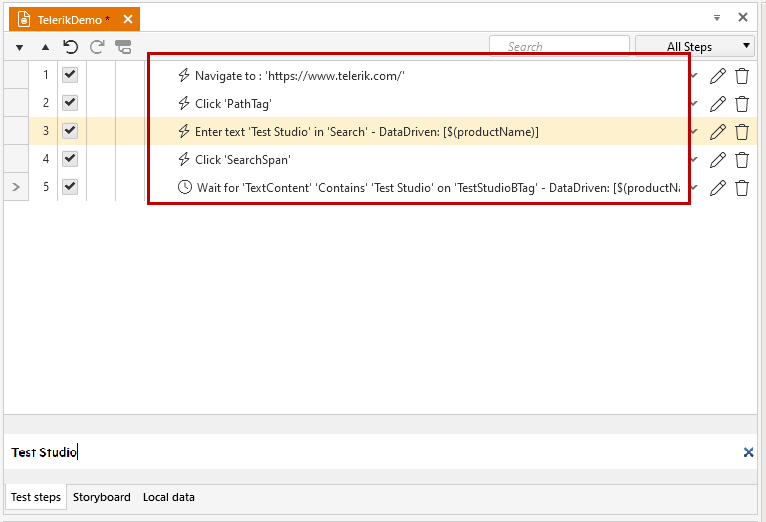This screenshot has width=766, height=522.
Task: Edit step 4 Click 'SearchSpan' with pencil
Action: pos(718,160)
